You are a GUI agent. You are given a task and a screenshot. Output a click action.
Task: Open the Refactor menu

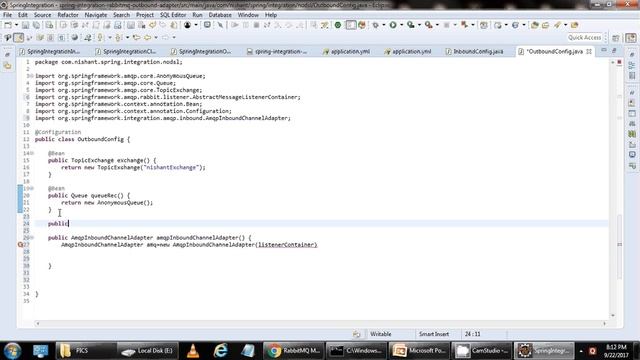pos(68,15)
